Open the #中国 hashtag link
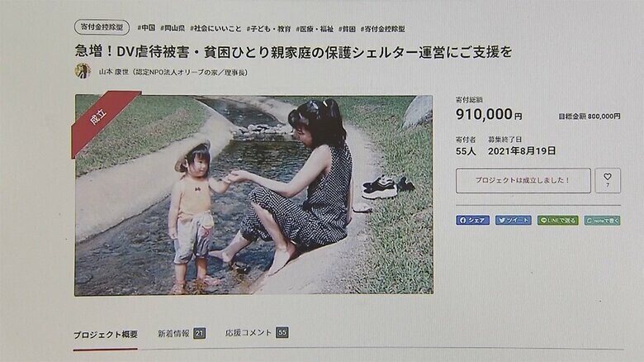The image size is (644, 362). [146, 28]
